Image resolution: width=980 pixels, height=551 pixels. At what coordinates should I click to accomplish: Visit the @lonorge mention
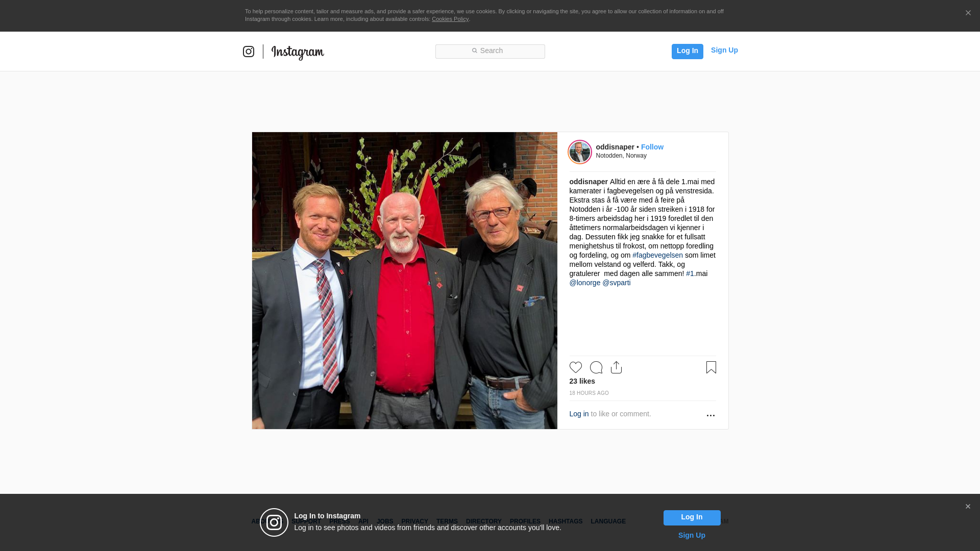585,283
